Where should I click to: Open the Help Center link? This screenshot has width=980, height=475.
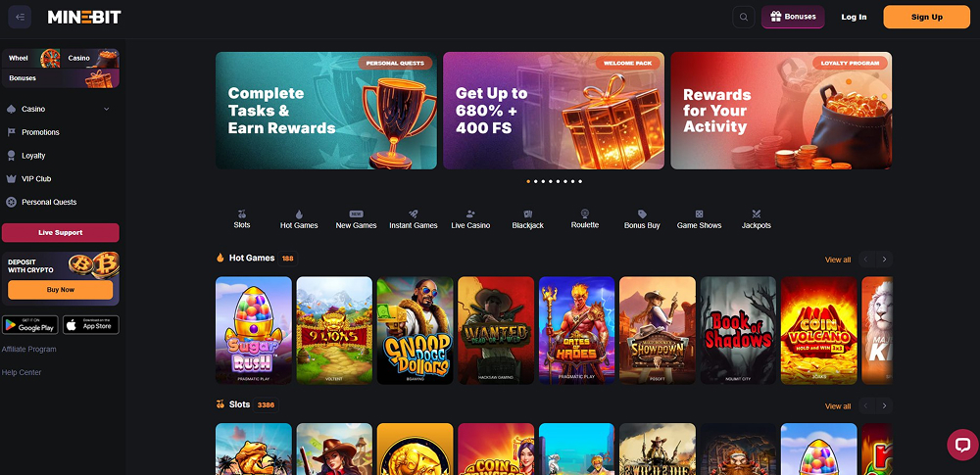pyautogui.click(x=22, y=372)
